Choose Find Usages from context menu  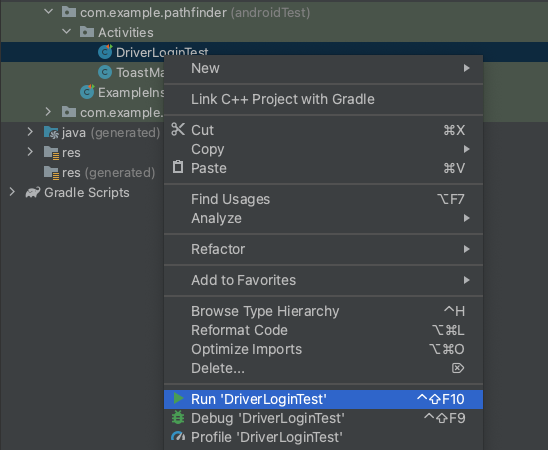pyautogui.click(x=323, y=199)
